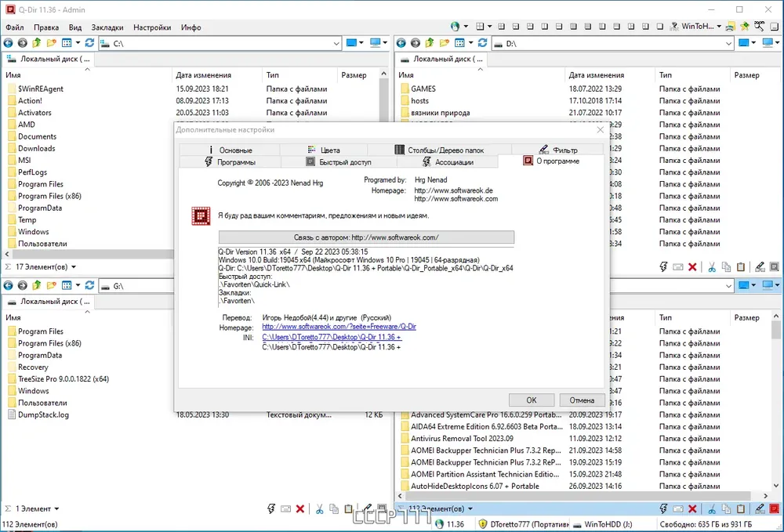Open the view mode dropdown in G:\ pane
The image size is (784, 532).
point(78,286)
